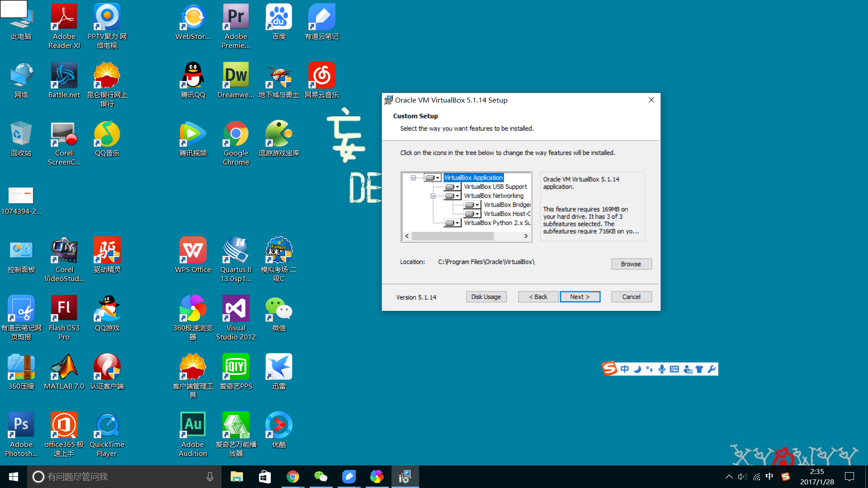
Task: Open the VirtualBox Networking feature dropdown
Action: coord(453,196)
